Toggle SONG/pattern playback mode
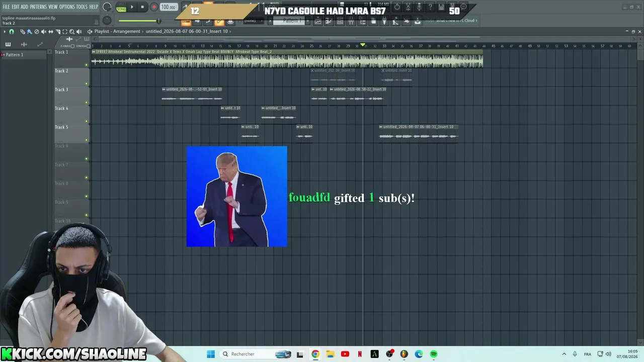The width and height of the screenshot is (644, 362). 121,8
